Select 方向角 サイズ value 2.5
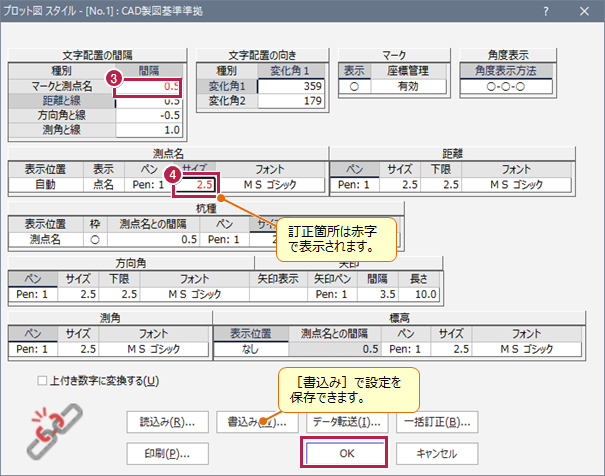Screen dimensions: 605x476 [x=78, y=294]
